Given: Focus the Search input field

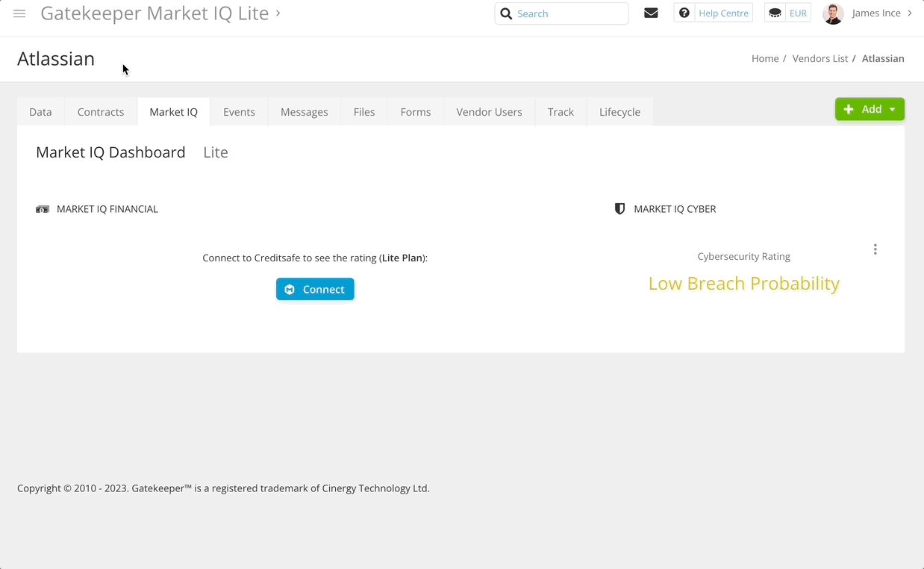Looking at the screenshot, I should 569,13.
